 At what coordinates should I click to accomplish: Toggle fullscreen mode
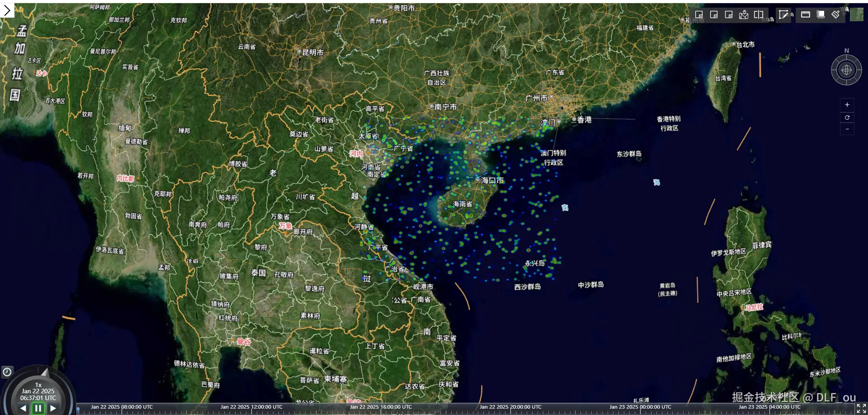coord(861,408)
